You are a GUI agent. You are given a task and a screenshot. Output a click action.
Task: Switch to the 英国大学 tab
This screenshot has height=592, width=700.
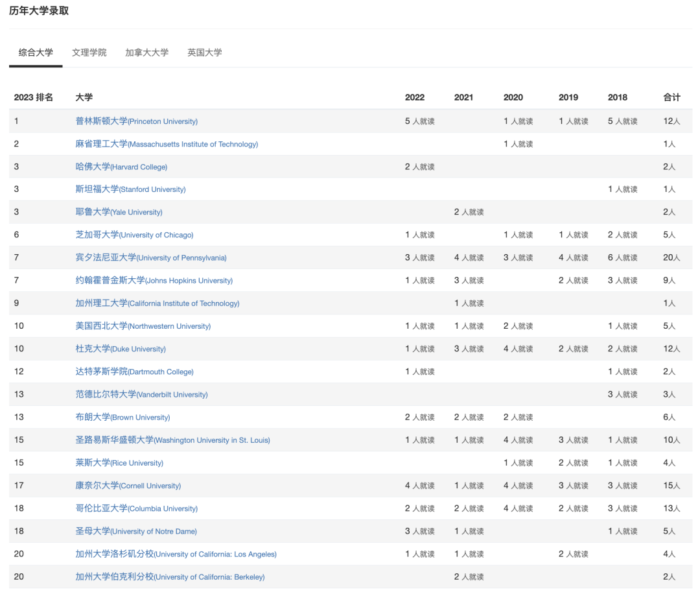pos(204,53)
